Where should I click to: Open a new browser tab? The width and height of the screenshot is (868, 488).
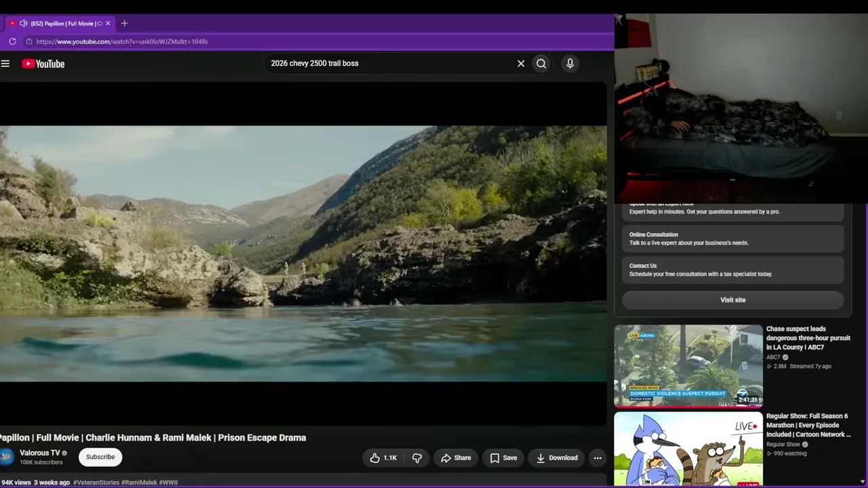[124, 23]
